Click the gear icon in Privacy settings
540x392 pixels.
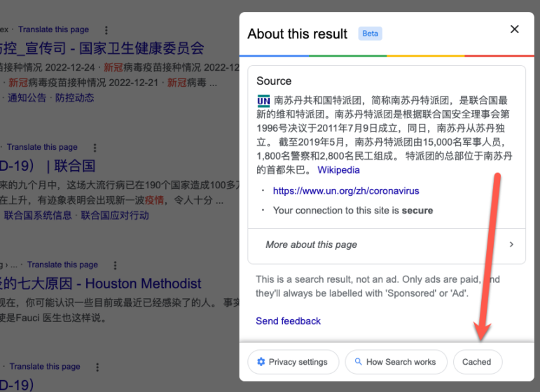coord(261,362)
